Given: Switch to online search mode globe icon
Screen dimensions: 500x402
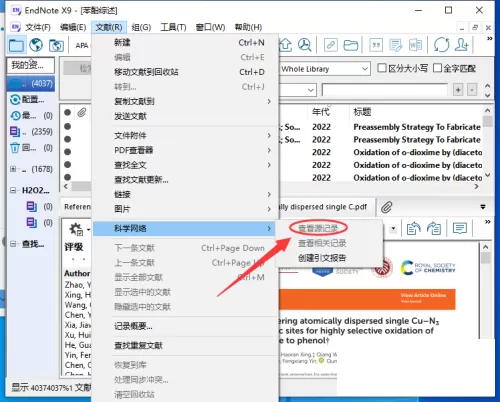Looking at the screenshot, I should coord(36,45).
